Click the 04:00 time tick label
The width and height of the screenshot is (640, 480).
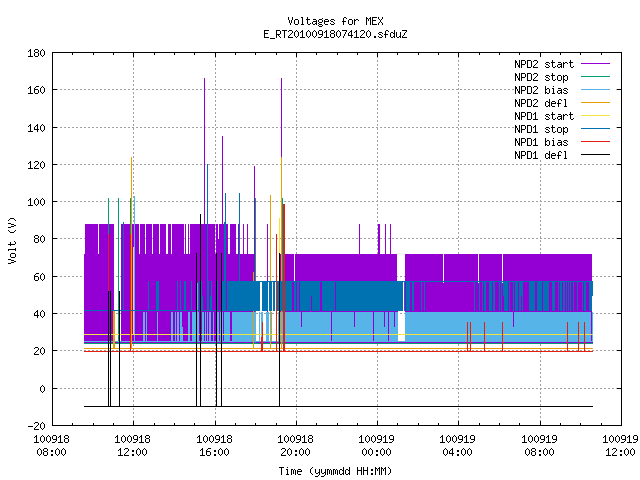tap(457, 452)
